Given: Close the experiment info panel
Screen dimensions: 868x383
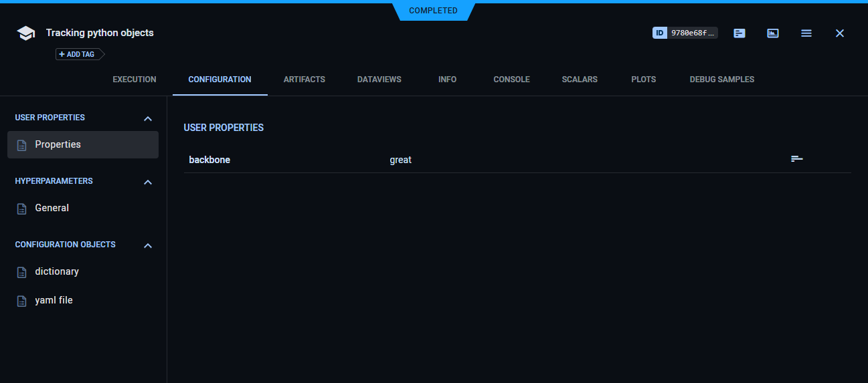Looking at the screenshot, I should click(840, 33).
